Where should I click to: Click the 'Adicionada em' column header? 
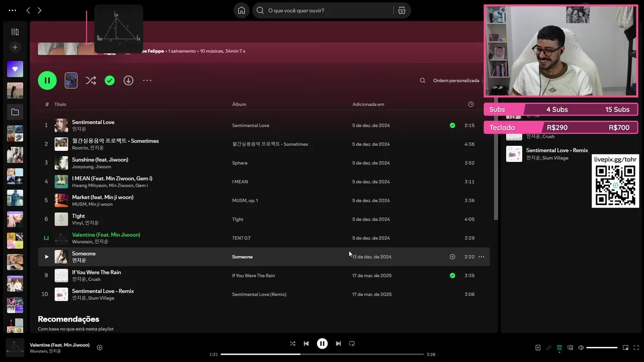368,104
